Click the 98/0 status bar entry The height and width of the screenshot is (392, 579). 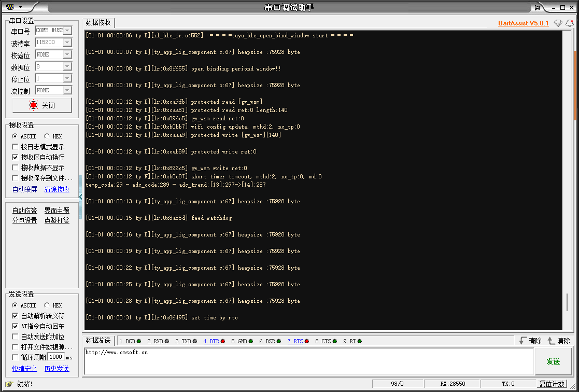click(x=398, y=384)
